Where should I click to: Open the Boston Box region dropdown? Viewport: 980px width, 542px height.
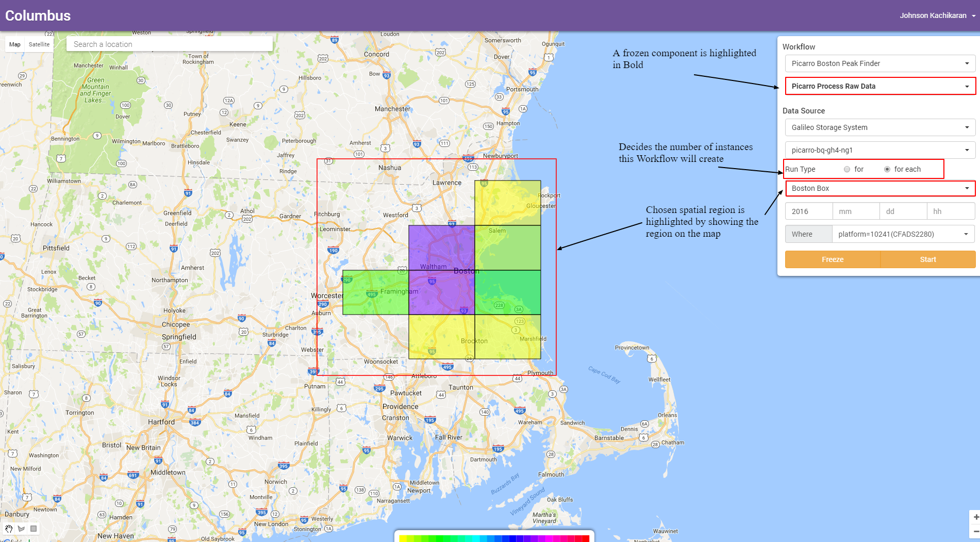pos(880,188)
